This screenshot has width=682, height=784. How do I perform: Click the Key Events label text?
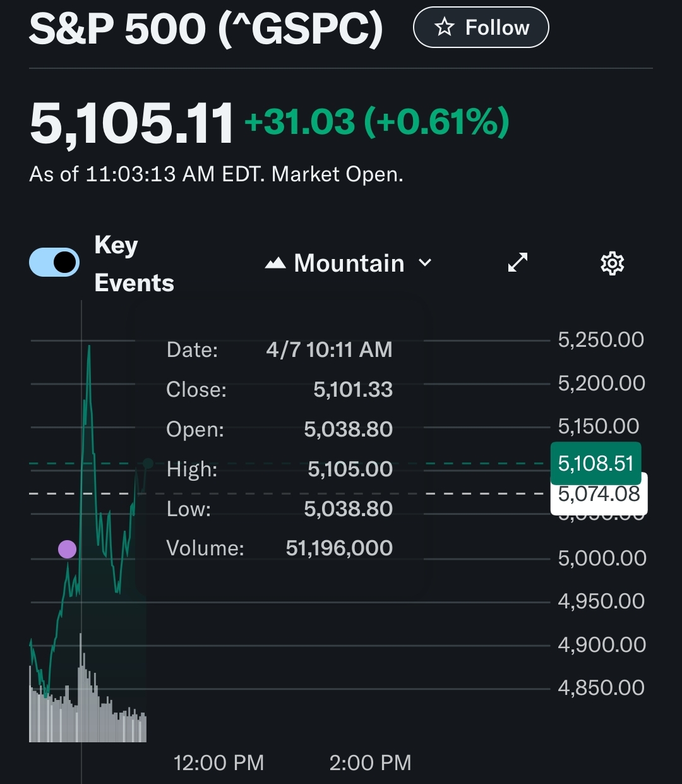pos(134,263)
